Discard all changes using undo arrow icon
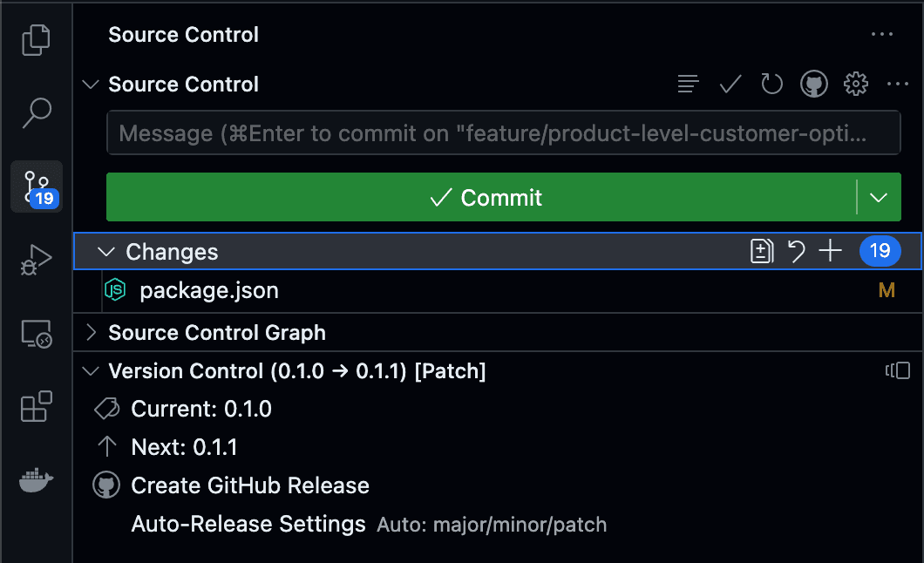Image resolution: width=924 pixels, height=563 pixels. click(x=796, y=252)
